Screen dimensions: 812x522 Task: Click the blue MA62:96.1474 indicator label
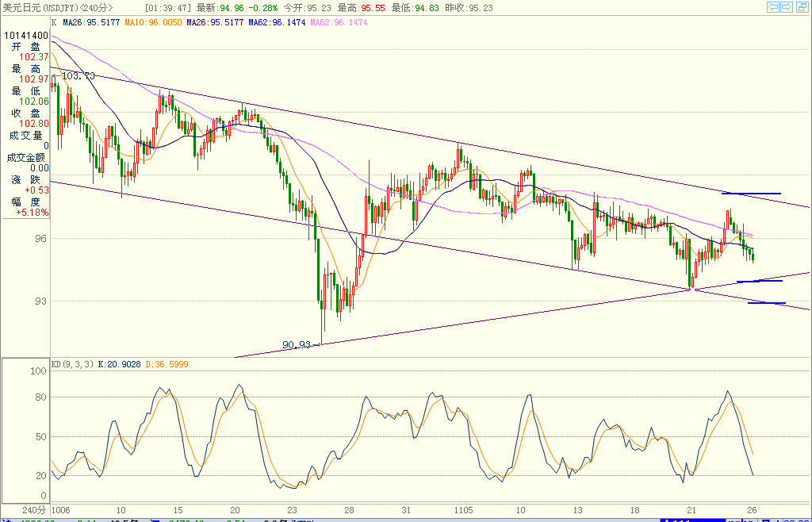[x=277, y=23]
